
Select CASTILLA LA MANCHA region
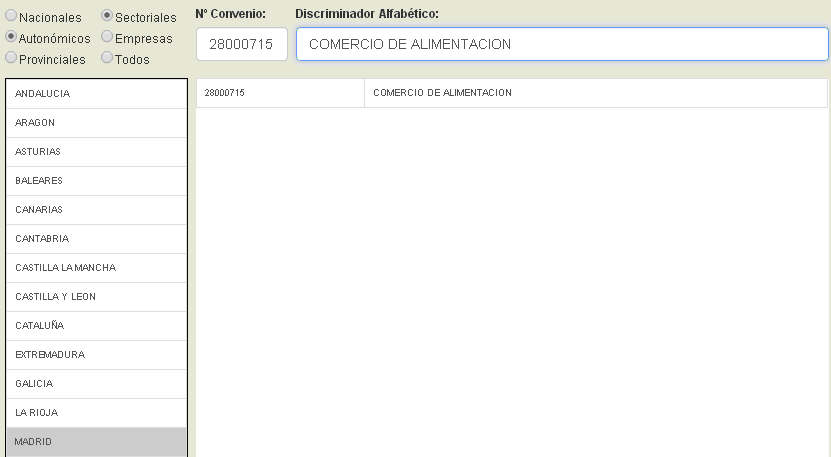[x=96, y=267]
